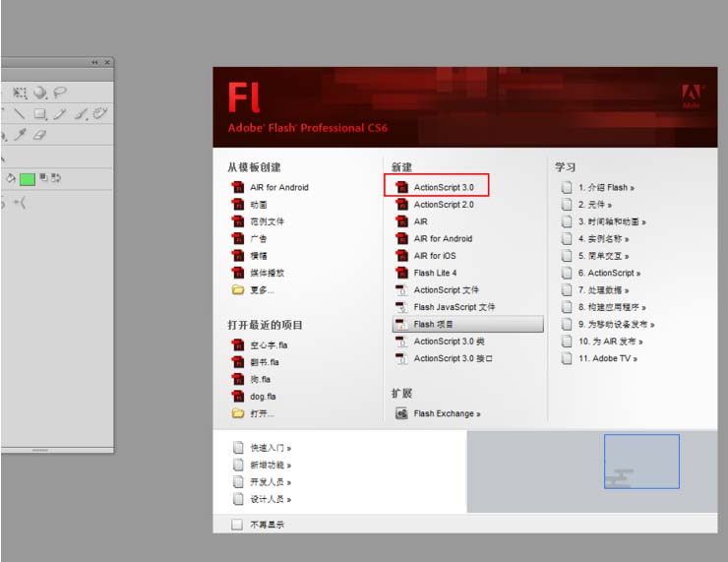This screenshot has width=728, height=562.
Task: Click the blue-bordered thumbnail in the welcome screen
Action: tap(641, 462)
